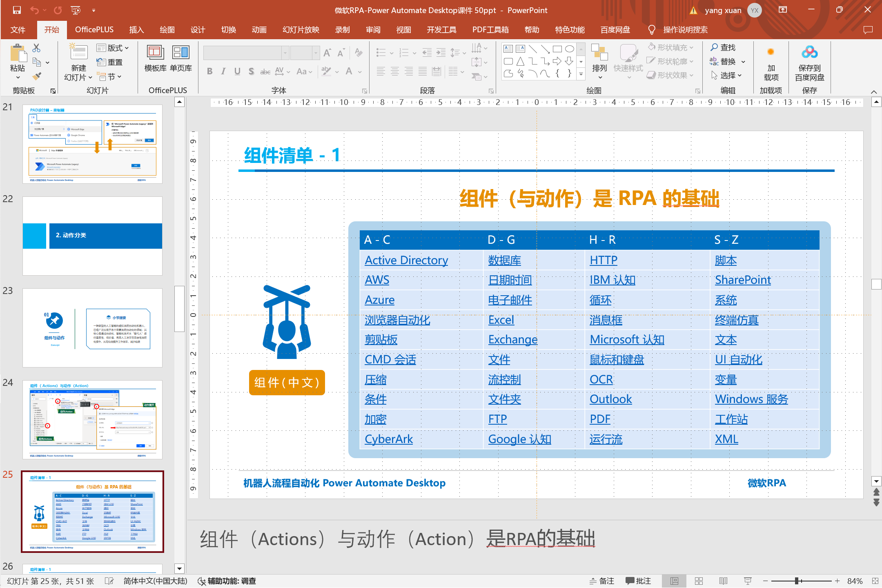Toggle normal view button in status bar

pos(674,581)
